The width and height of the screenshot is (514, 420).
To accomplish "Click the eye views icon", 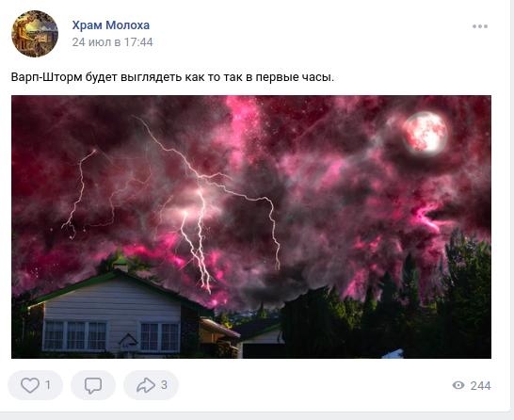I will (458, 385).
